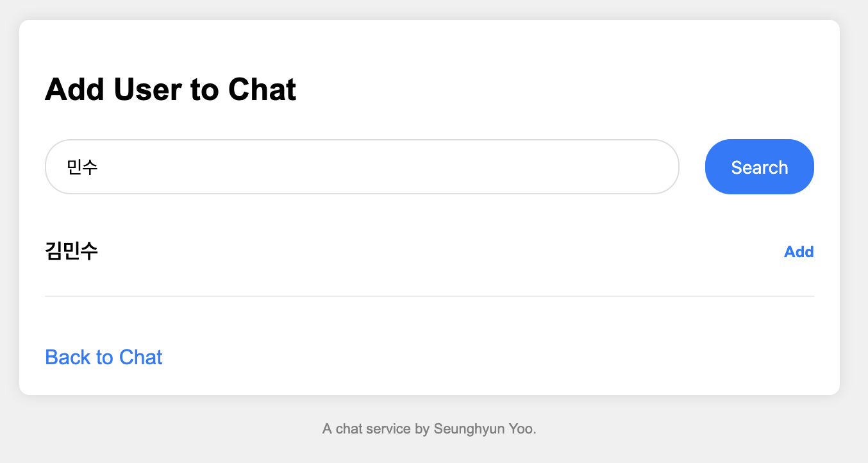Click the typed text 민수 in the field
This screenshot has height=463, width=868.
click(x=82, y=167)
